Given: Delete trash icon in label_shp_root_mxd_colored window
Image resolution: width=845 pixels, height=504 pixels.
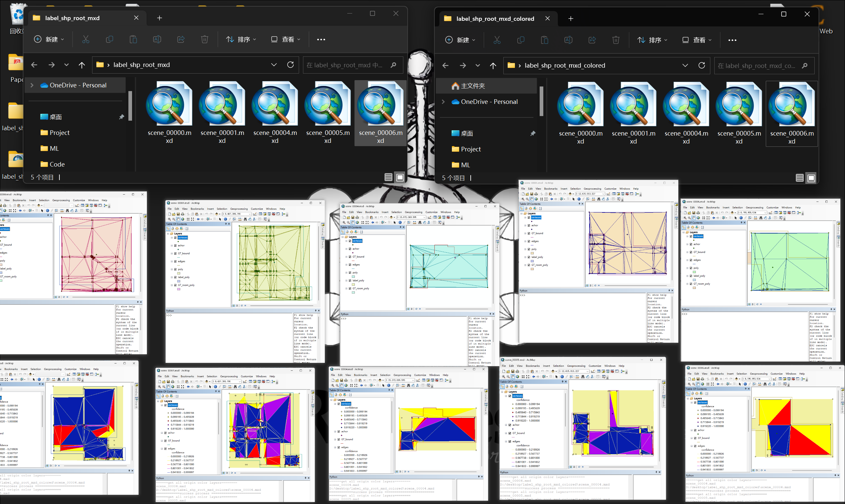Looking at the screenshot, I should click(616, 40).
